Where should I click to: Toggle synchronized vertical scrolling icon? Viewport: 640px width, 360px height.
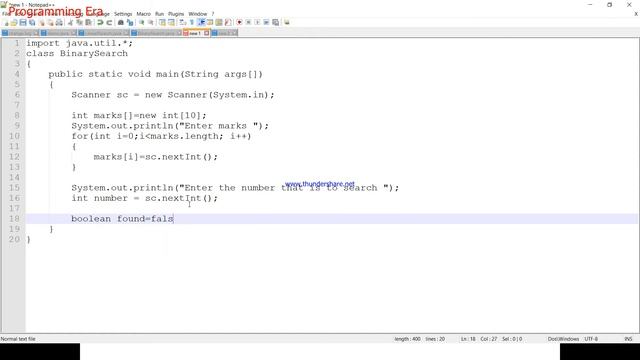pos(162,22)
